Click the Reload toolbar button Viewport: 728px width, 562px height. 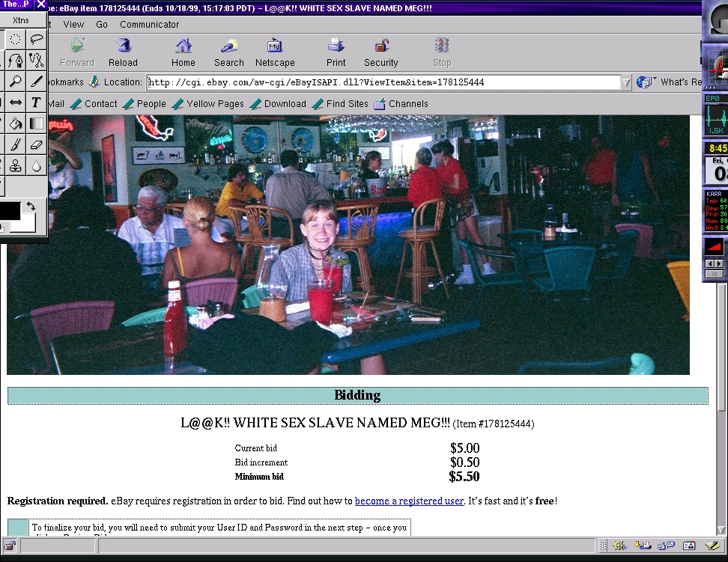tap(123, 53)
